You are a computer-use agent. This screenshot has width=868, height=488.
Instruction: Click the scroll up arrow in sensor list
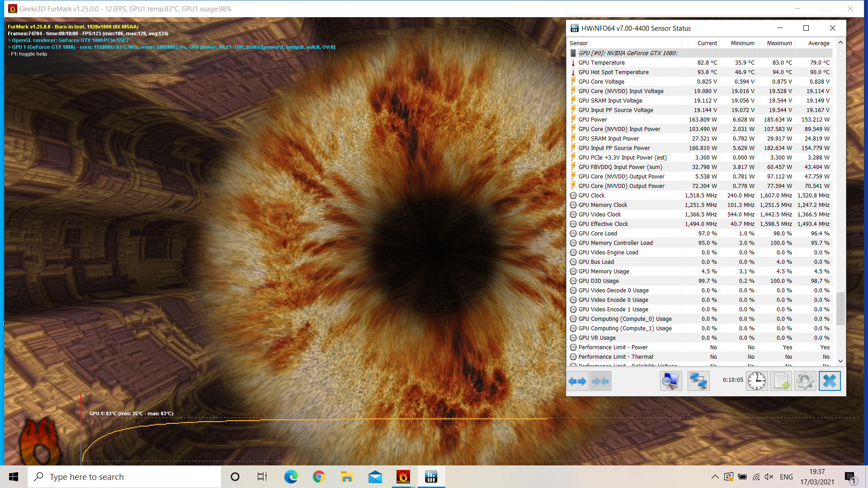840,42
